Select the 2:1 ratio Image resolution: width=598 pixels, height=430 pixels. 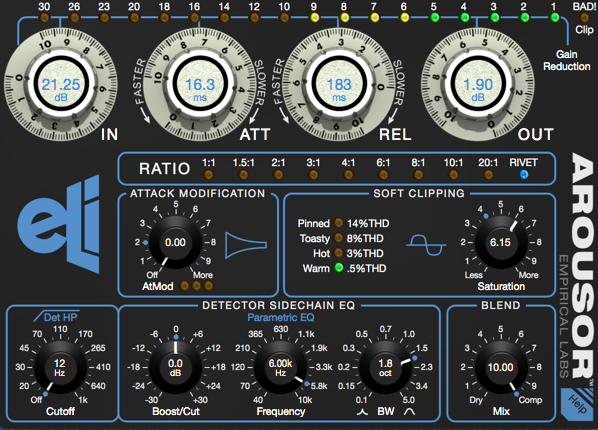(x=278, y=175)
